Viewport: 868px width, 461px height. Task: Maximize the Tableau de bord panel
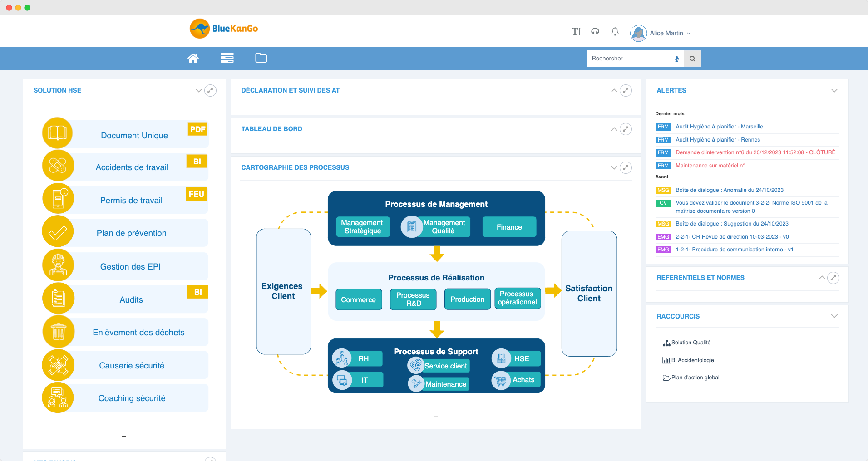tap(626, 129)
